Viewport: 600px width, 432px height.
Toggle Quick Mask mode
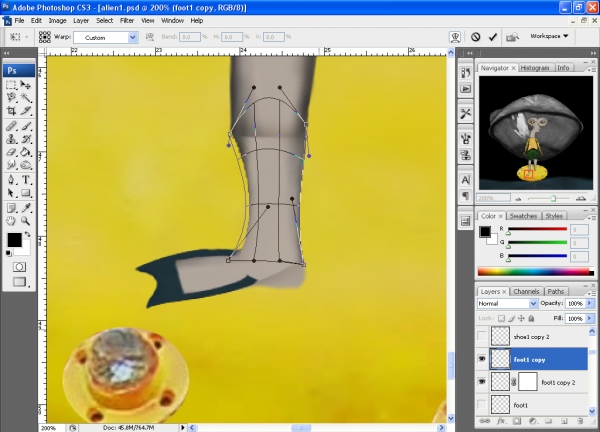(19, 267)
